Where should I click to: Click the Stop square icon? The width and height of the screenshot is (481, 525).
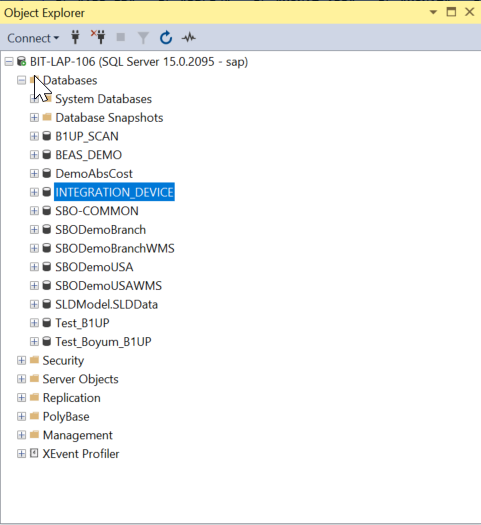121,37
